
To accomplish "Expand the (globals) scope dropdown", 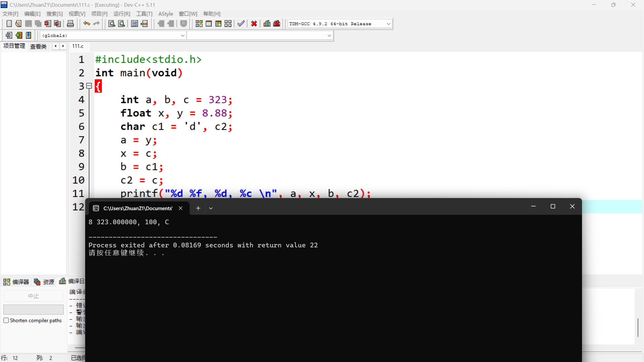I will [x=182, y=36].
